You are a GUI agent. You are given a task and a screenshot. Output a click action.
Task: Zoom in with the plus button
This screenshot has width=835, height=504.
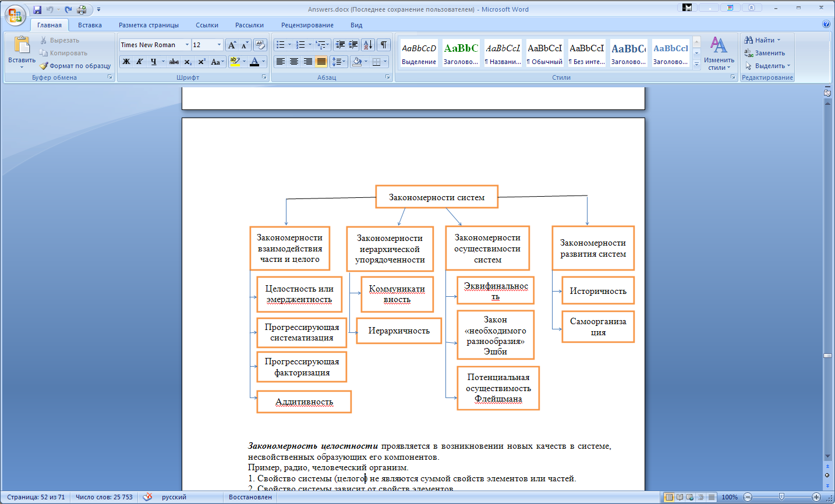[816, 497]
